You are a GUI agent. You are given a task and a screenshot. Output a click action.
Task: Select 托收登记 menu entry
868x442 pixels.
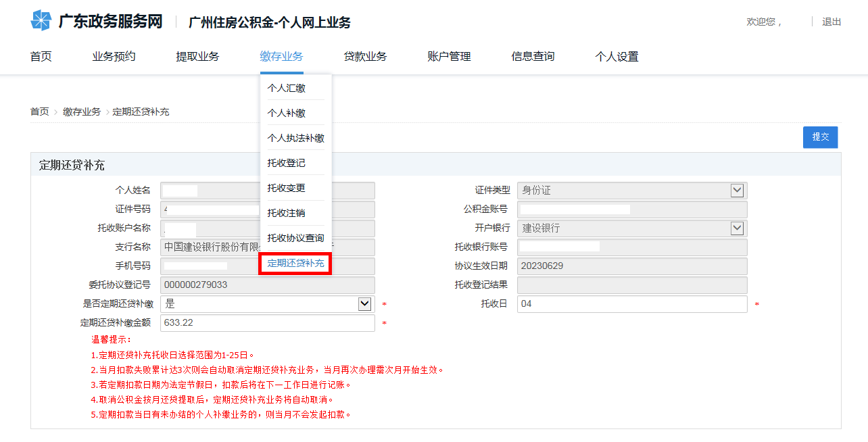pos(286,163)
